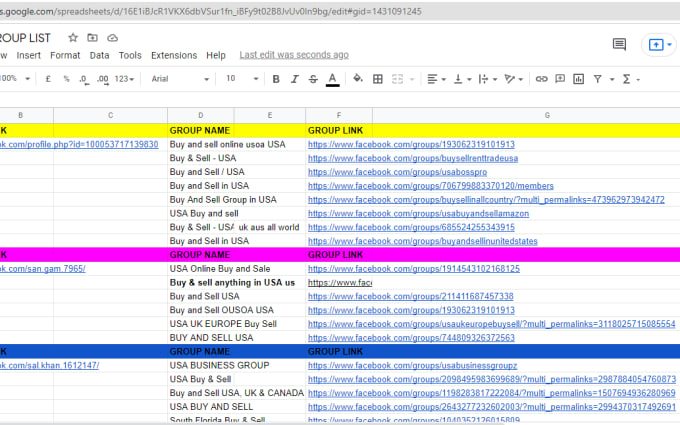
Task: Open the usabusinessgroupz group link
Action: pyautogui.click(x=412, y=366)
